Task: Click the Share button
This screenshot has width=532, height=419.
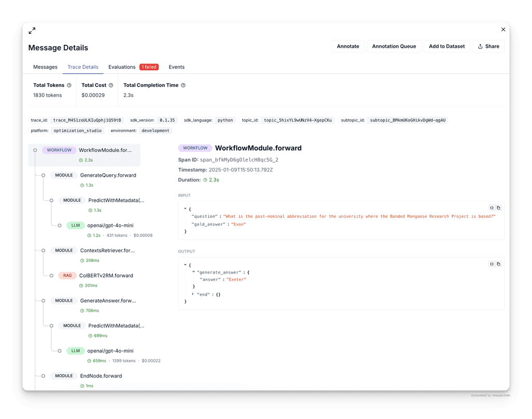Action: click(488, 46)
